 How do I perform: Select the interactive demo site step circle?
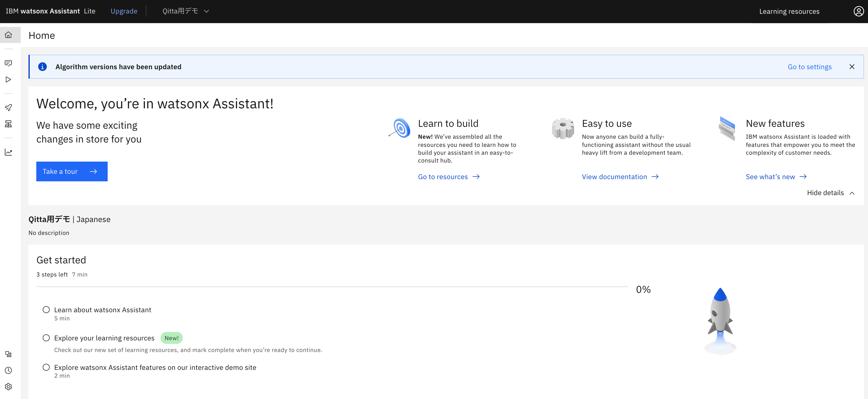(x=46, y=367)
